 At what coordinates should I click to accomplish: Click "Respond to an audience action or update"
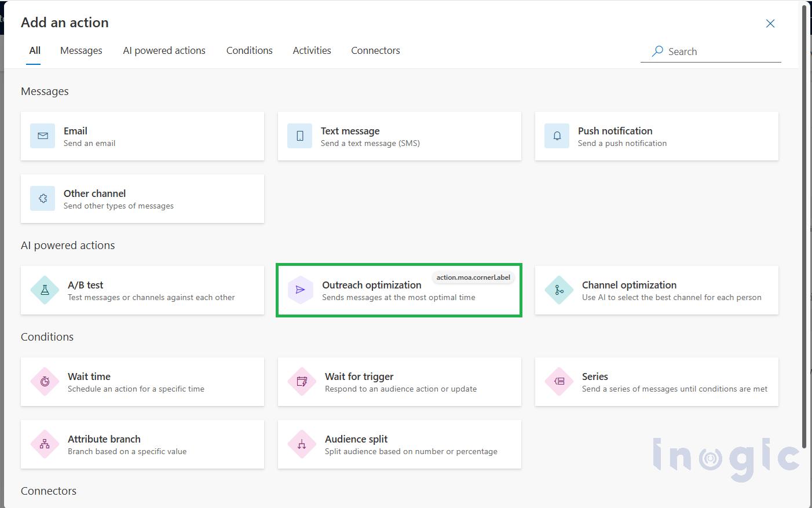click(401, 389)
